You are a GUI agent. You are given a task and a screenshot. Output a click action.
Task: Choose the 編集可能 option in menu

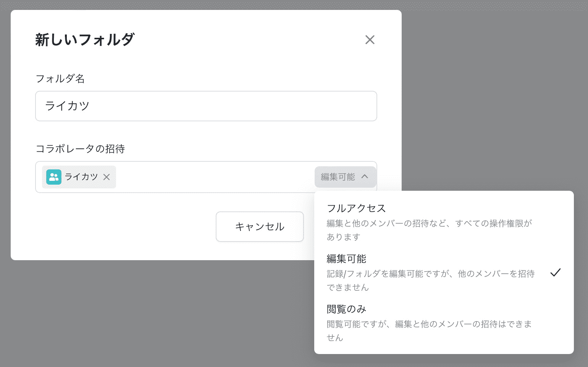[346, 259]
